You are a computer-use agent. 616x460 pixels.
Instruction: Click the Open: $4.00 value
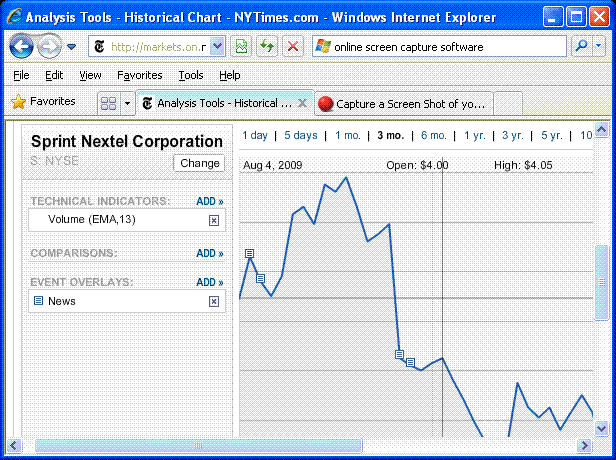pos(417,165)
